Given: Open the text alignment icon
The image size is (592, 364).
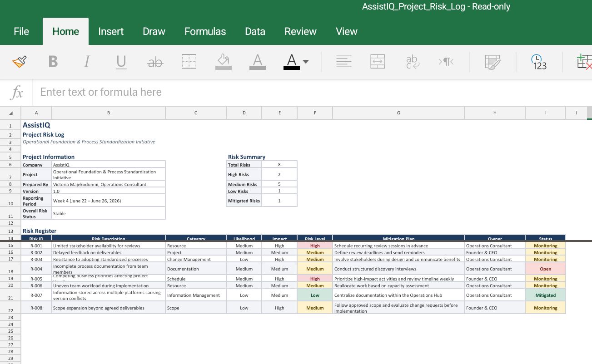Looking at the screenshot, I should pos(344,62).
